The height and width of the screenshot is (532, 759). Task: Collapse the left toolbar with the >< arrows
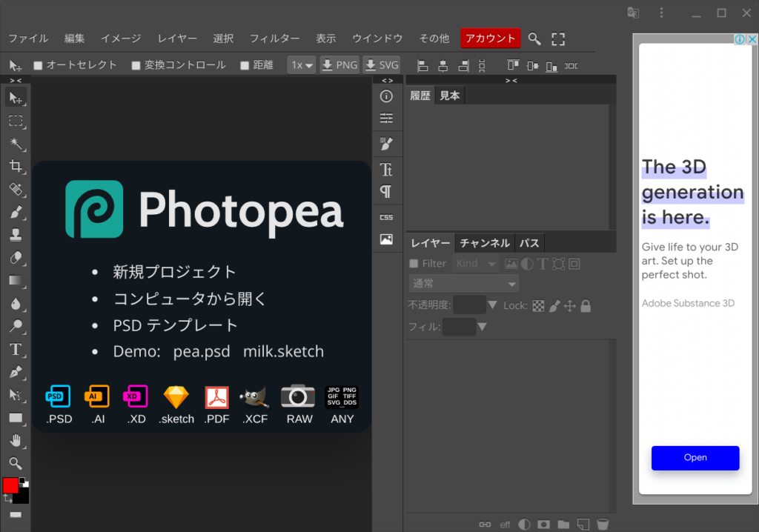(x=16, y=81)
